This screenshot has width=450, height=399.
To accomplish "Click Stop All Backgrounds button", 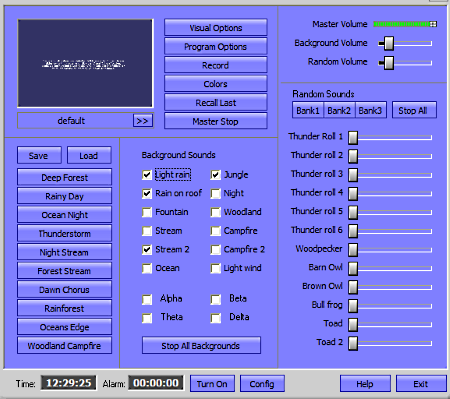I will point(201,345).
